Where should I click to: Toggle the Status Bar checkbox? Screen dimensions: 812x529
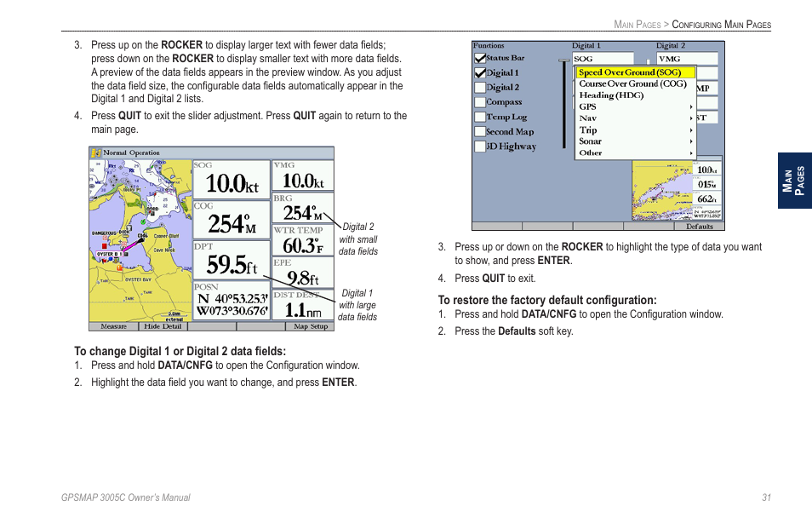[x=480, y=58]
